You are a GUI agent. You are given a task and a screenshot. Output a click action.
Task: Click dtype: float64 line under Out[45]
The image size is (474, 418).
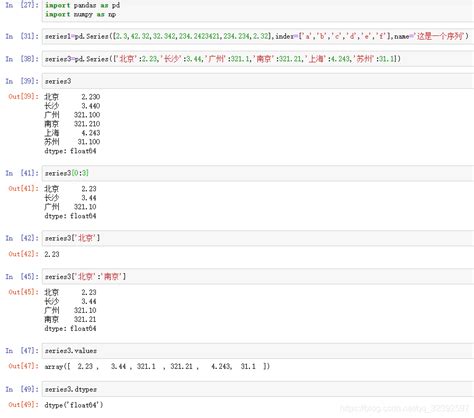70,329
